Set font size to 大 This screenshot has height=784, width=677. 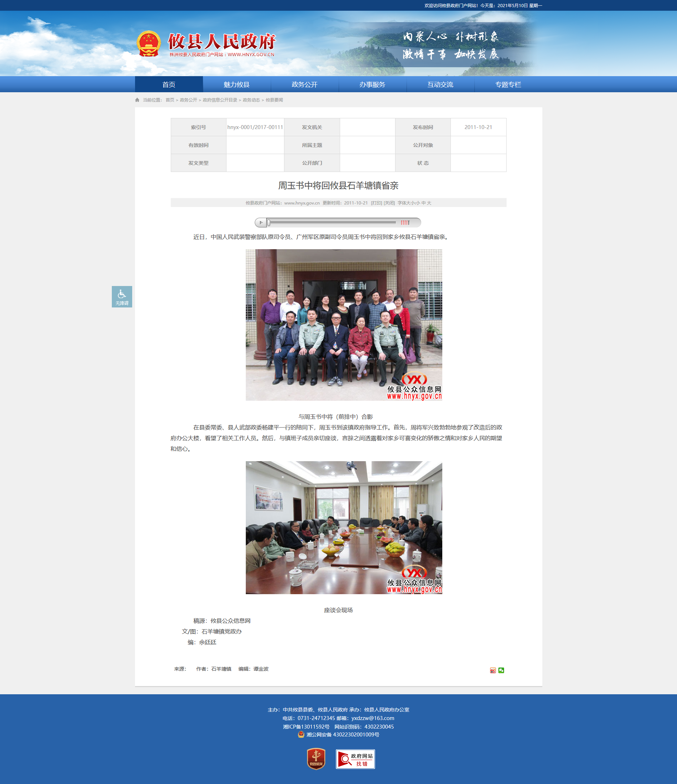point(429,203)
